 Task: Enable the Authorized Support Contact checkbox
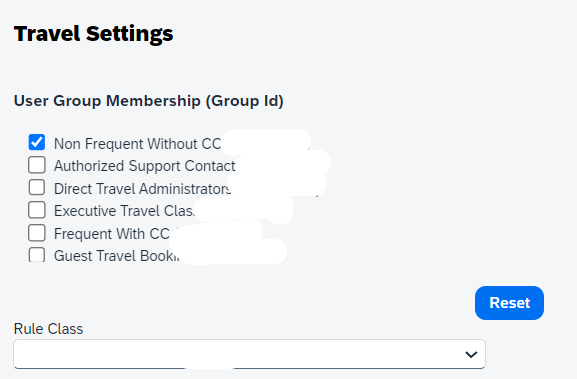37,164
